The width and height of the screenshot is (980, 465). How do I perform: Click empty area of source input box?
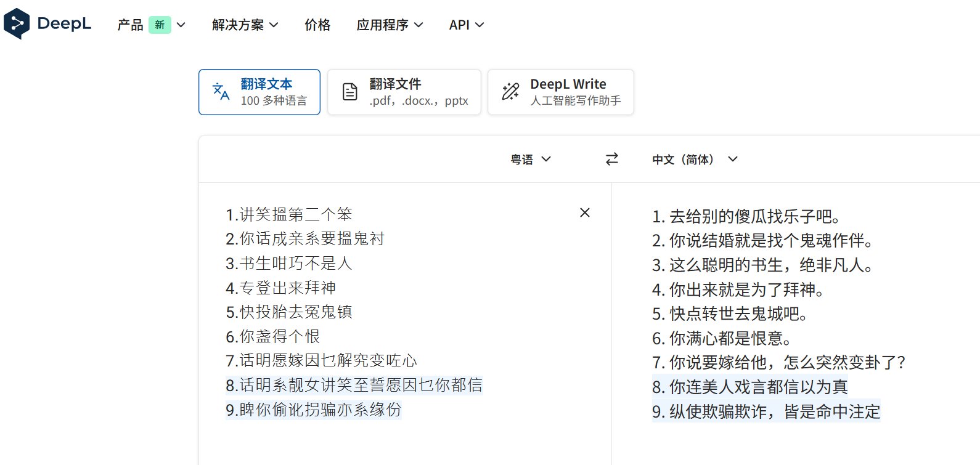[405, 442]
